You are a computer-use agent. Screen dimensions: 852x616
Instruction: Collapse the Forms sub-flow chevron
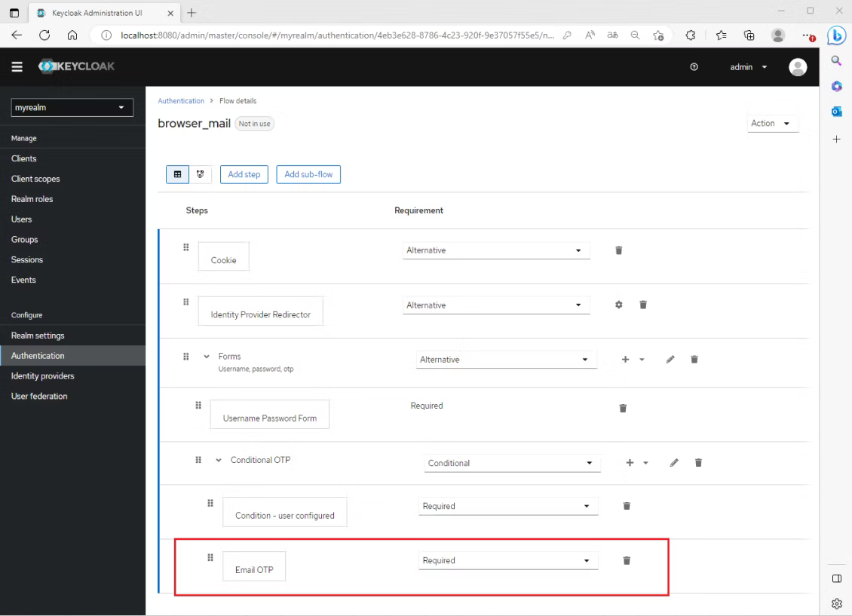tap(207, 357)
